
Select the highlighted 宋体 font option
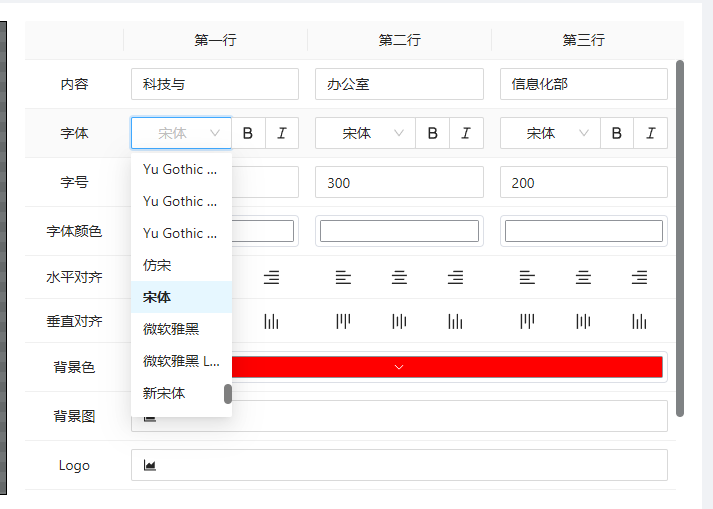157,297
